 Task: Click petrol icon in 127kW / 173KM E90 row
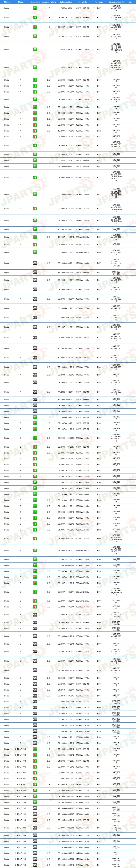(x=35, y=453)
